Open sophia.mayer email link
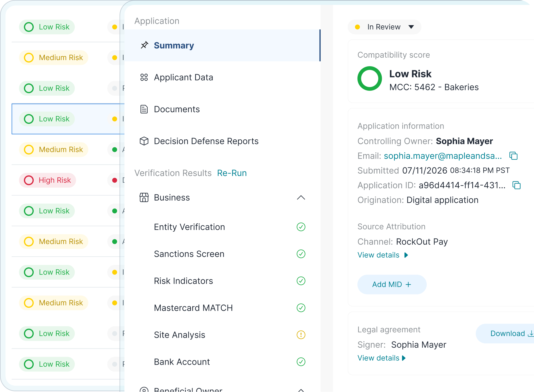 point(443,156)
